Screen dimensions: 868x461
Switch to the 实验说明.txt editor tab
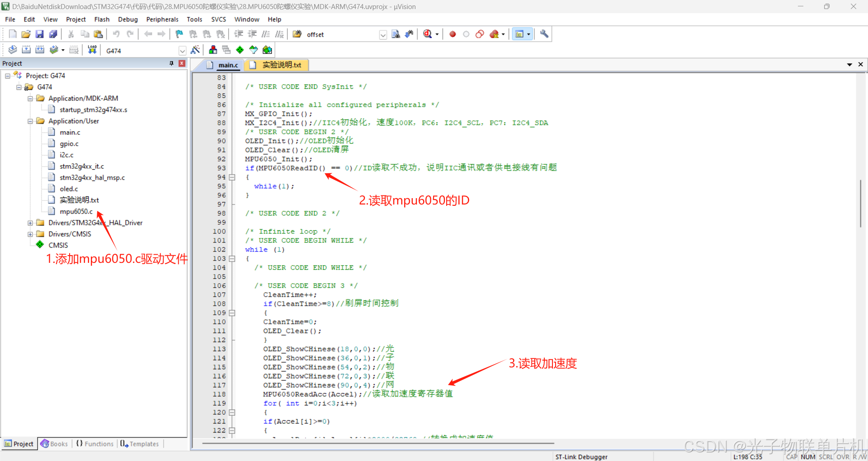277,65
